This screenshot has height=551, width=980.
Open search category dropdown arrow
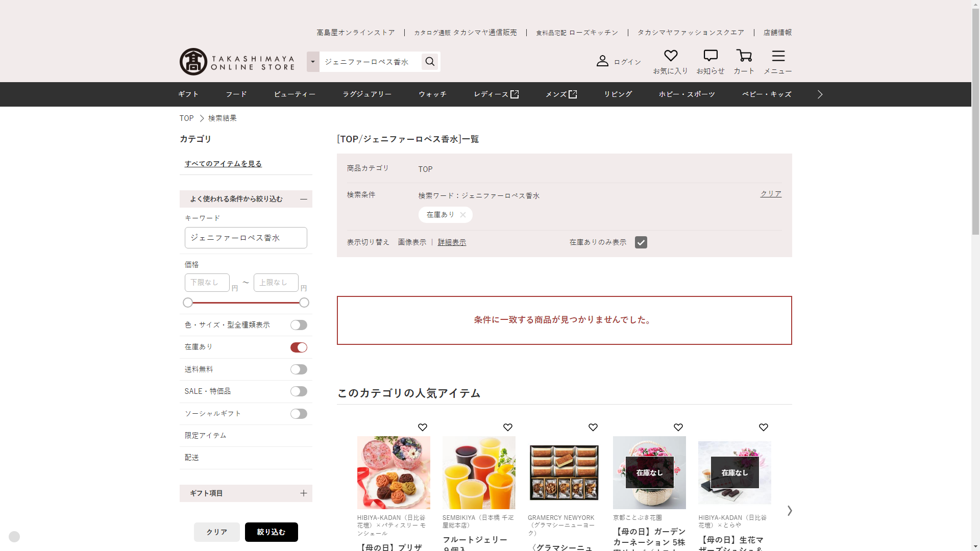pyautogui.click(x=313, y=62)
